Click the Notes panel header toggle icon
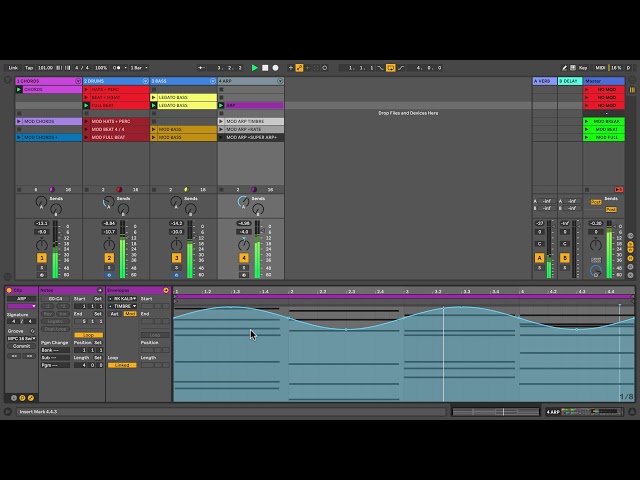The image size is (640, 480). [x=100, y=290]
